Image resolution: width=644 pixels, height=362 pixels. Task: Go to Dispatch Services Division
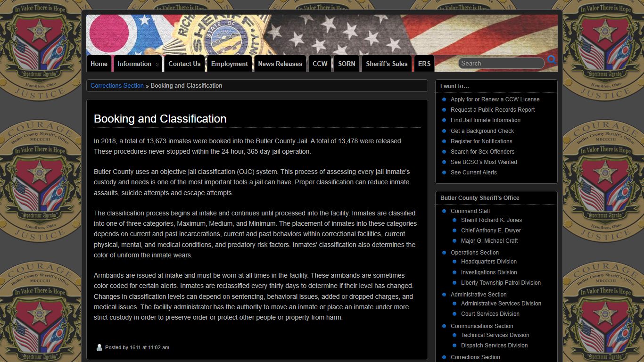(x=495, y=346)
